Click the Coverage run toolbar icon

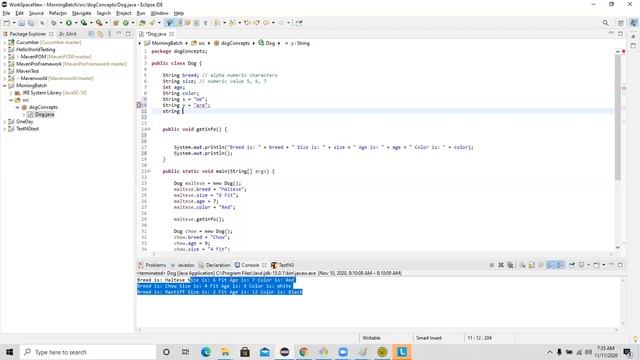(84, 23)
